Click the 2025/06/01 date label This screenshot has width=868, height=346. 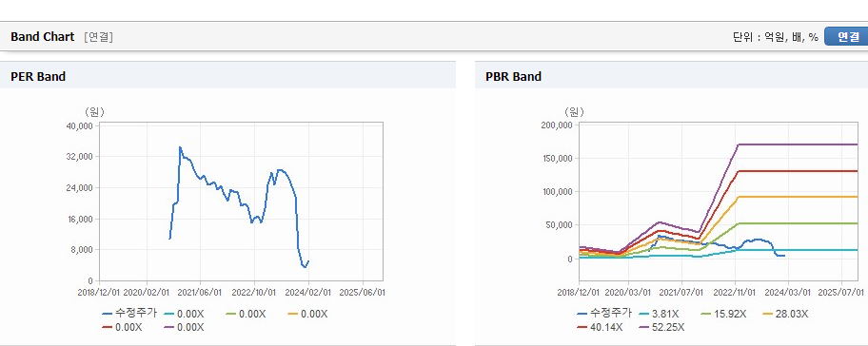(x=362, y=292)
